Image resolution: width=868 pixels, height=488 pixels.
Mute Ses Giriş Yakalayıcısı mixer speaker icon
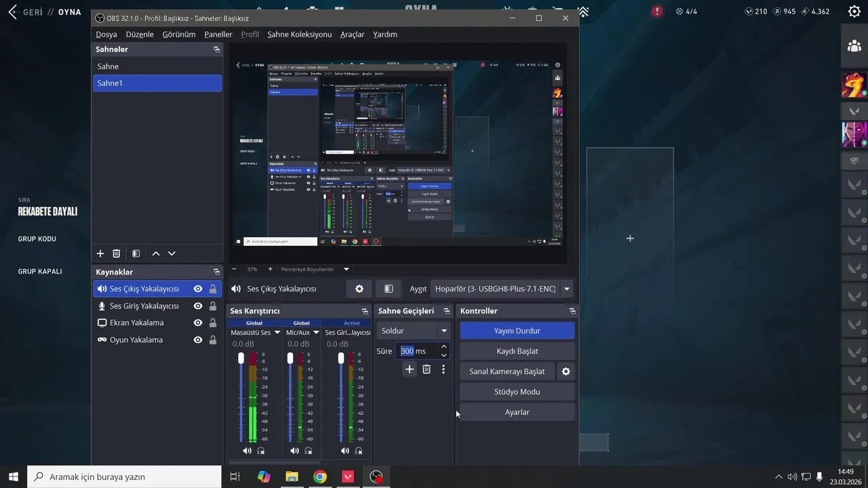[x=344, y=451]
